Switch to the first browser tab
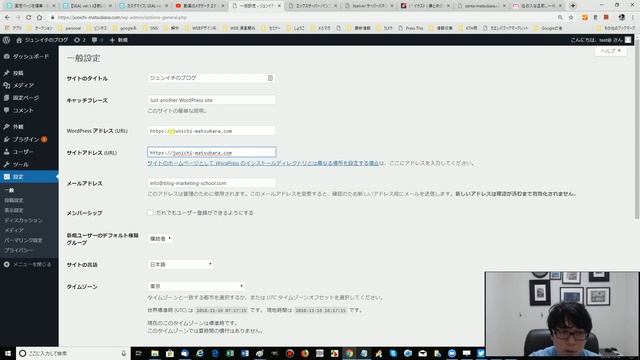 coord(31,6)
